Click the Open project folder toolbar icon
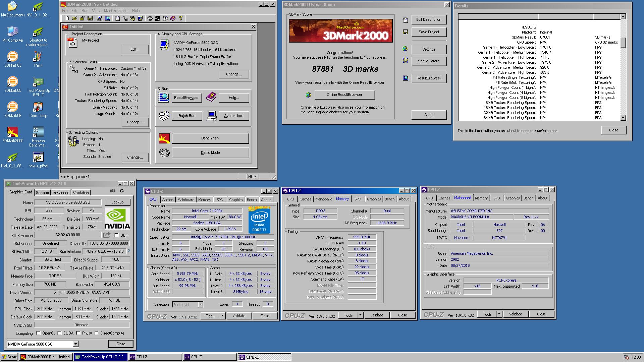This screenshot has height=362, width=644. coord(74,18)
